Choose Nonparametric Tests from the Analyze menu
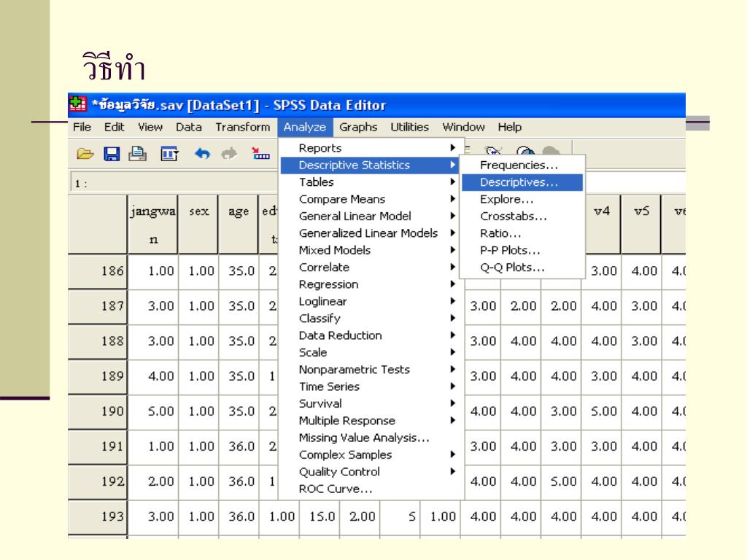The width and height of the screenshot is (747, 560). click(369, 370)
